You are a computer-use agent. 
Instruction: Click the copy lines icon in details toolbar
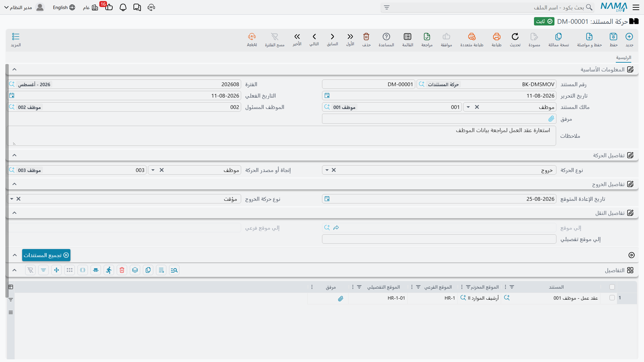(x=148, y=270)
